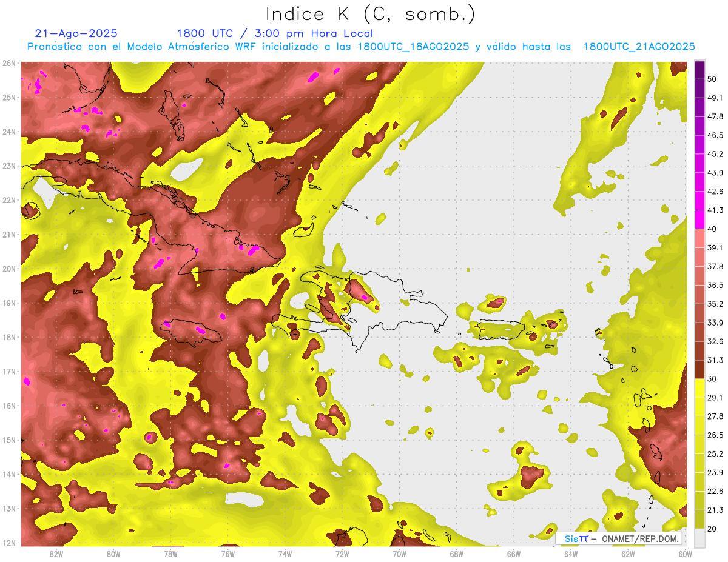Click the latitude axis label "17N"

point(9,372)
